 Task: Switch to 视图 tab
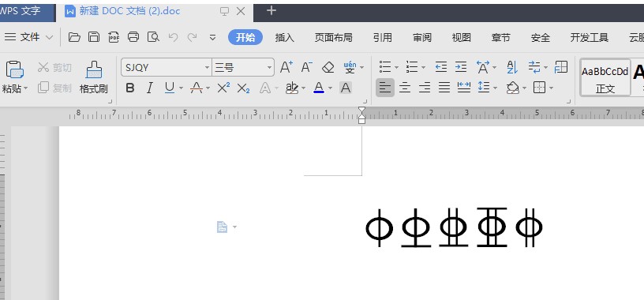point(461,37)
